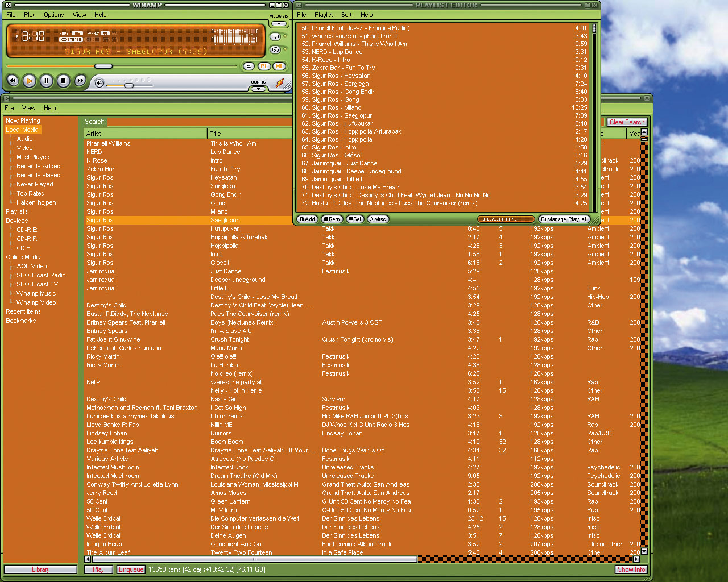Mute audio with the speaker icon
The image size is (728, 582).
coord(99,84)
